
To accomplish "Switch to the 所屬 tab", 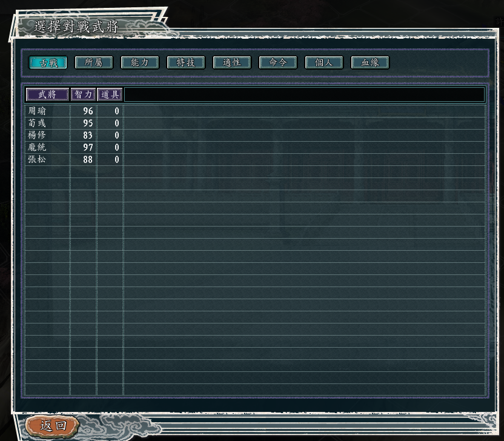I will (x=94, y=62).
